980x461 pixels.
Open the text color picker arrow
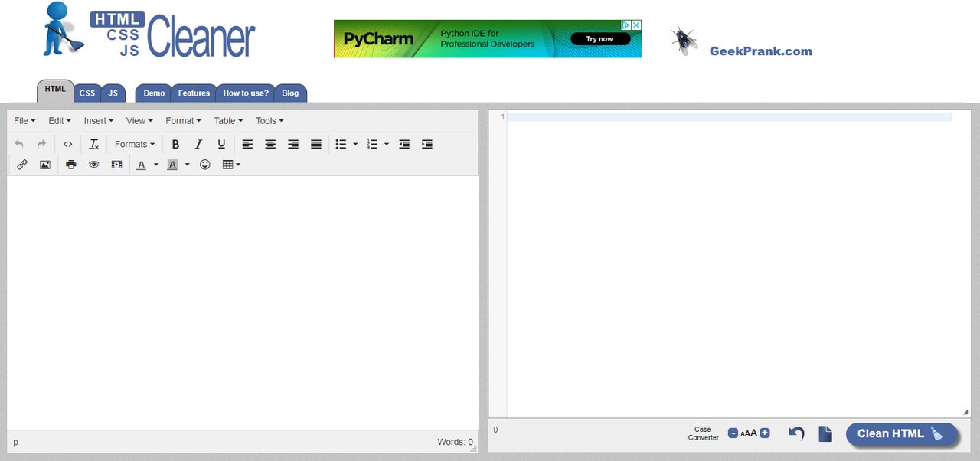[x=156, y=165]
